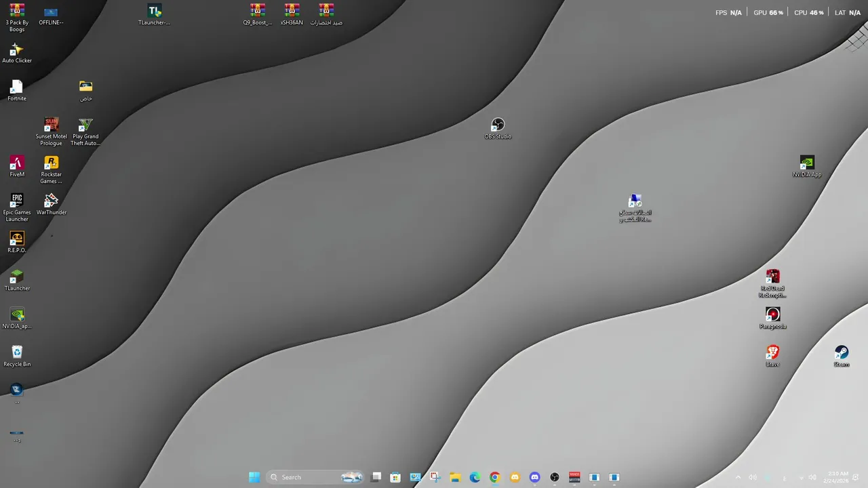Select the R.E.P.O. game icon

[17, 243]
